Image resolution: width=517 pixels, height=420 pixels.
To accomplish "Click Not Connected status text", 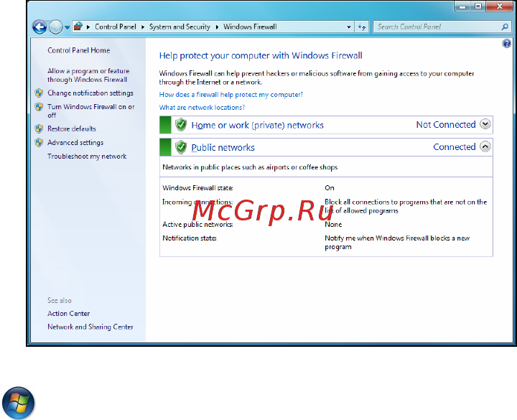I will [446, 125].
